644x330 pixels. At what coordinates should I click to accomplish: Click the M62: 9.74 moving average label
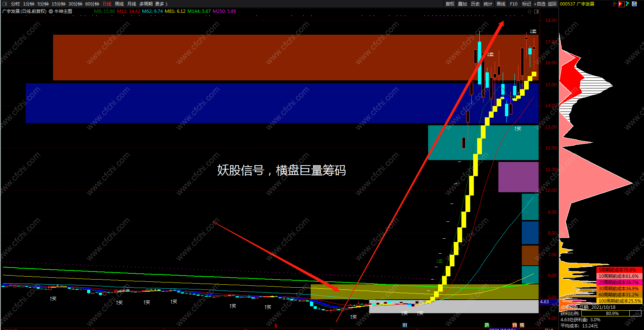(x=152, y=11)
